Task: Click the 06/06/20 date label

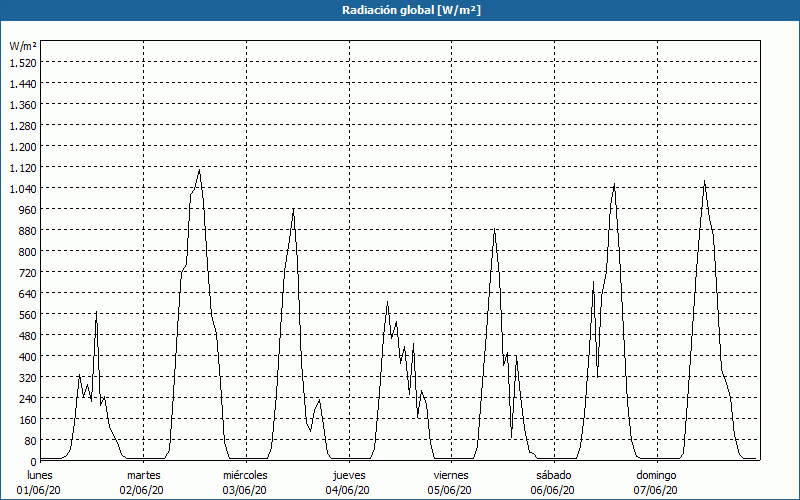Action: 553,491
